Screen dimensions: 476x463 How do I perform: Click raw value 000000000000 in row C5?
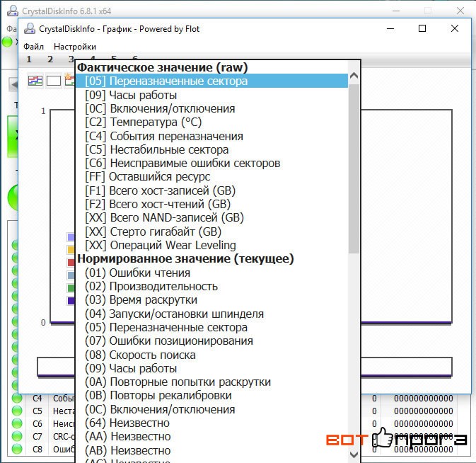point(423,411)
